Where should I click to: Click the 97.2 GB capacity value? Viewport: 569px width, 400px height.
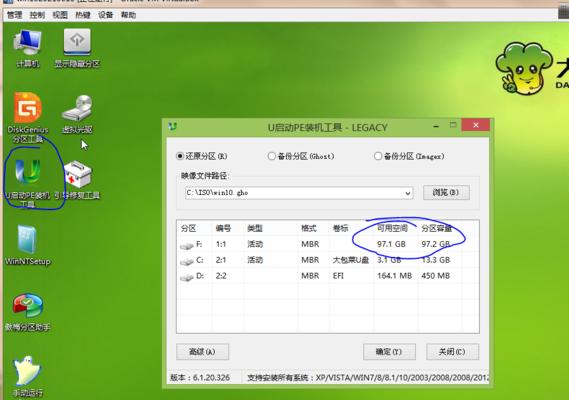(435, 244)
